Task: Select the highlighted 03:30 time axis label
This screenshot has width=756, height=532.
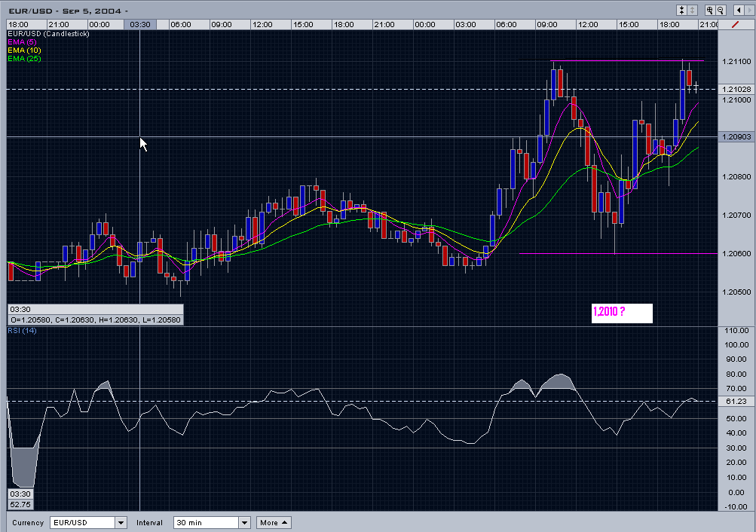Action: [139, 23]
